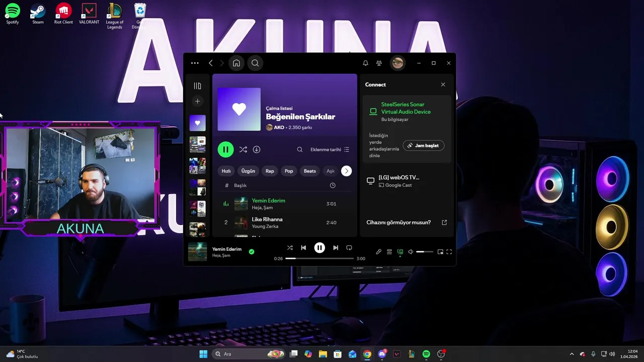Open League of Legends desktop shortcut
Viewport: 644px width, 362px height.
(115, 16)
